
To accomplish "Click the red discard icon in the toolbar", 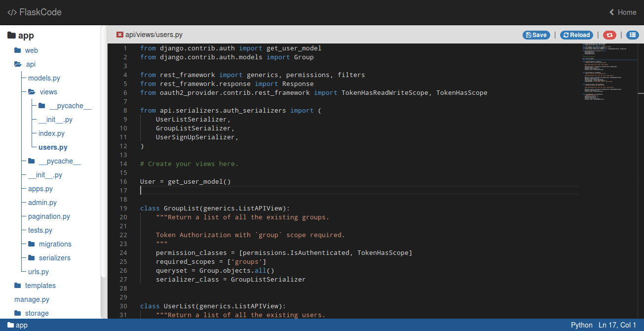I will 609,35.
